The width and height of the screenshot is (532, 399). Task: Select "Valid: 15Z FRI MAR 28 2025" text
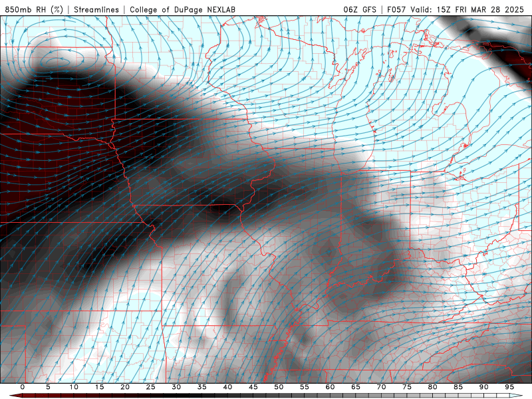pyautogui.click(x=467, y=9)
